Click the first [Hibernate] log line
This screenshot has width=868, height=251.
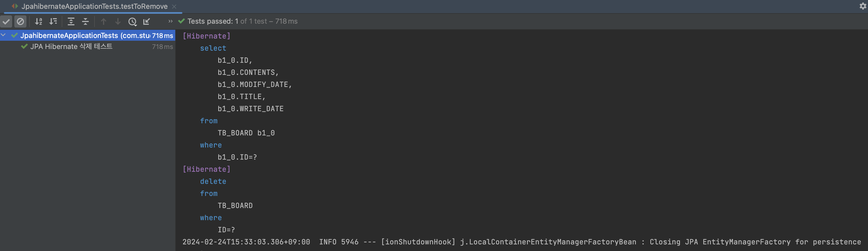207,36
